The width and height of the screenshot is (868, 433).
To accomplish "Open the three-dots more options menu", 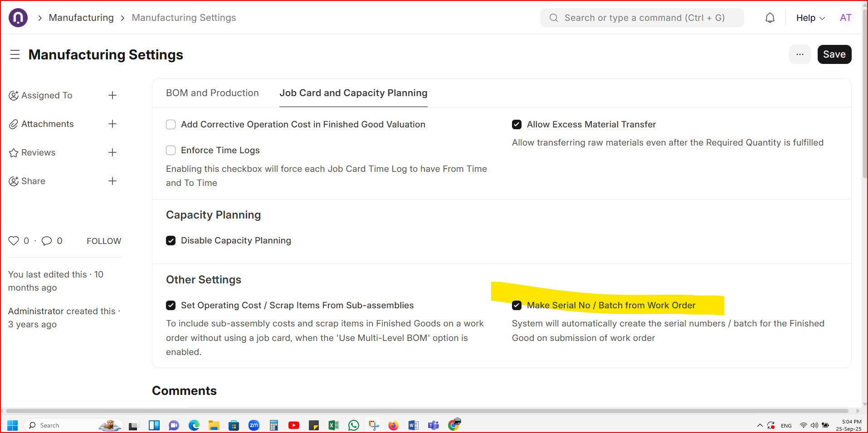I will tap(800, 54).
